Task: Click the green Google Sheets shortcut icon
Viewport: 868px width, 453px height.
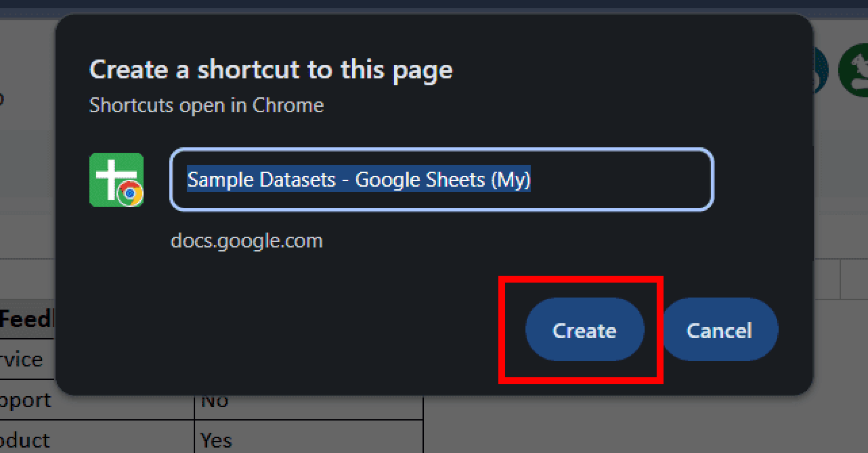Action: [111, 174]
